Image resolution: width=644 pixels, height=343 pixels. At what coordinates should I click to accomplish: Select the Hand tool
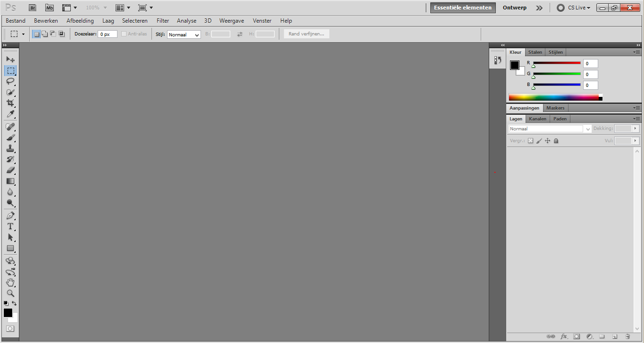coord(10,283)
